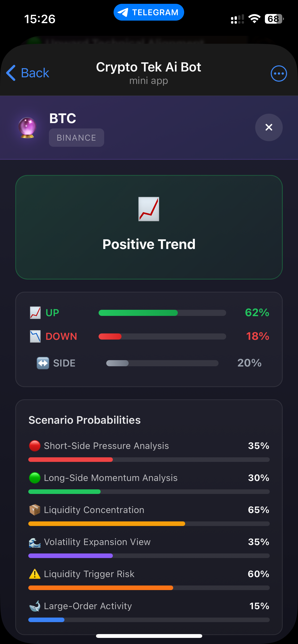Select the wave icon for Volatility Expansion View

[35, 542]
